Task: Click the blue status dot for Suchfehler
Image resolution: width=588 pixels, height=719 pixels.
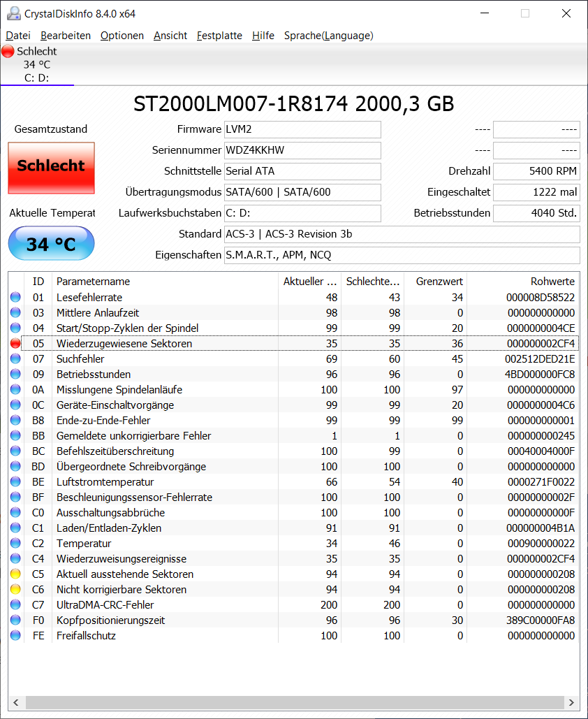Action: click(x=15, y=358)
